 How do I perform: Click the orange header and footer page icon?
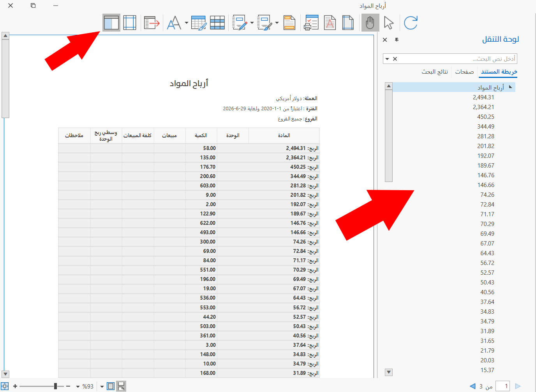point(289,23)
